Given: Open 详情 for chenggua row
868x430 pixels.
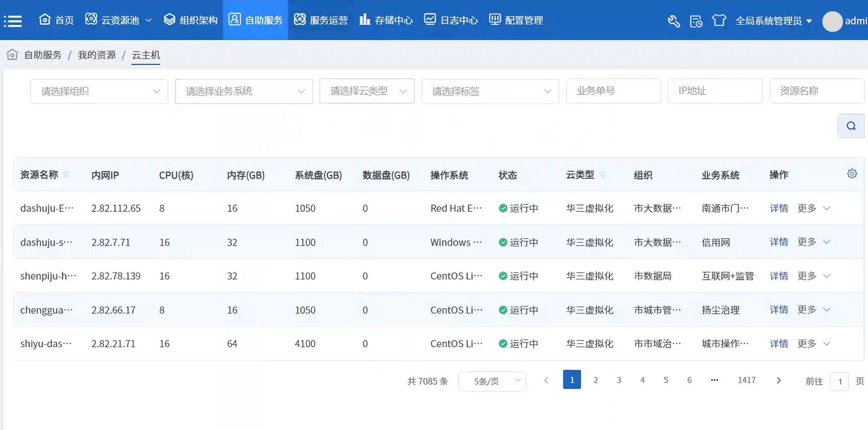Looking at the screenshot, I should tap(779, 310).
